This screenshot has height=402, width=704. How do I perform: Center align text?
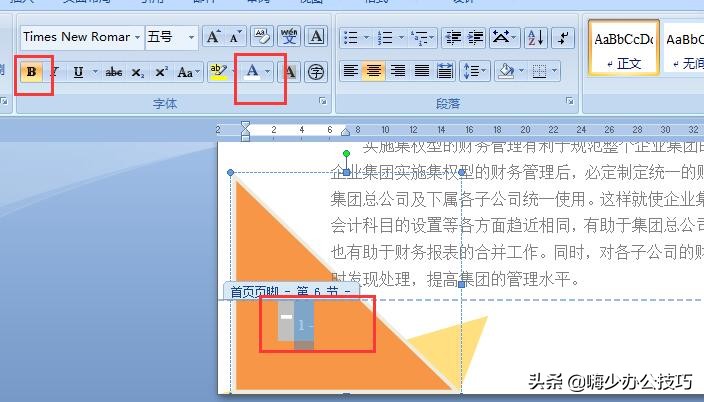(x=374, y=71)
